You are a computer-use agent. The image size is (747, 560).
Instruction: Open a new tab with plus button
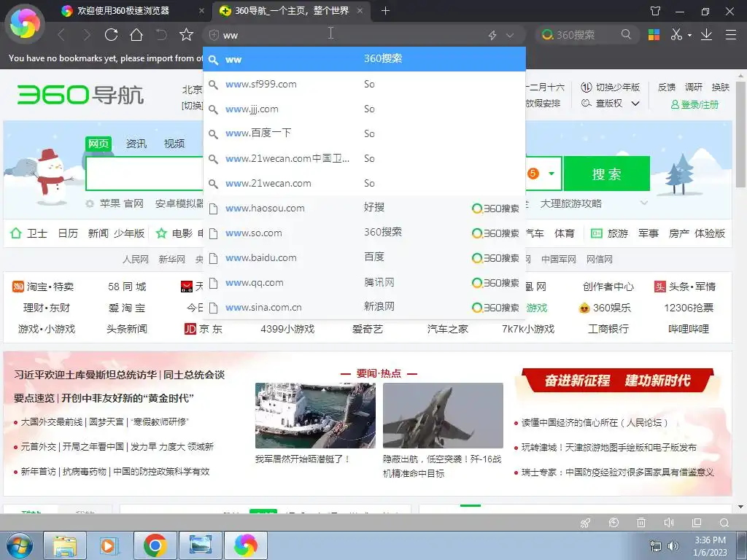tap(385, 10)
